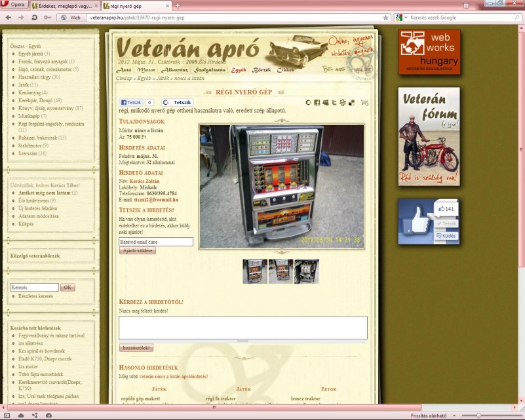The image size is (525, 420).
Task: Switch to the Érdekes, meglepő vagy... tab
Action: coord(64,5)
